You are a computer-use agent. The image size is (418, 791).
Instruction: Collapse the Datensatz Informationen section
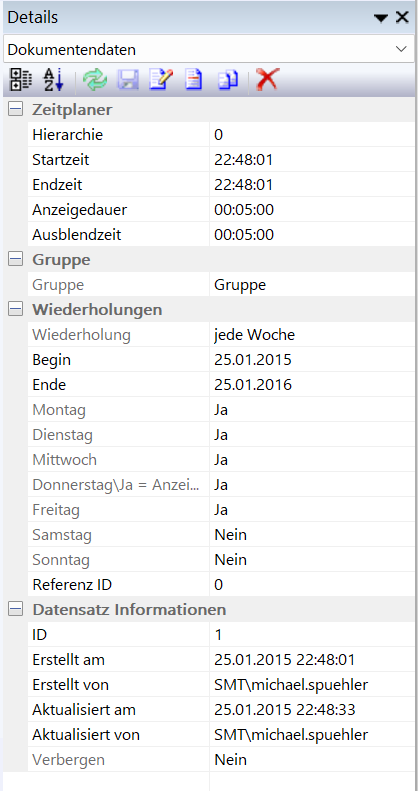click(16, 609)
